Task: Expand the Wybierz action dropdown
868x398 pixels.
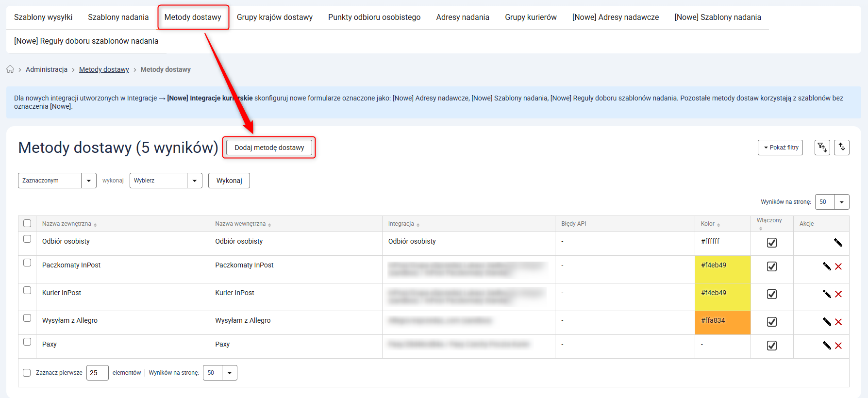Action: (166, 181)
